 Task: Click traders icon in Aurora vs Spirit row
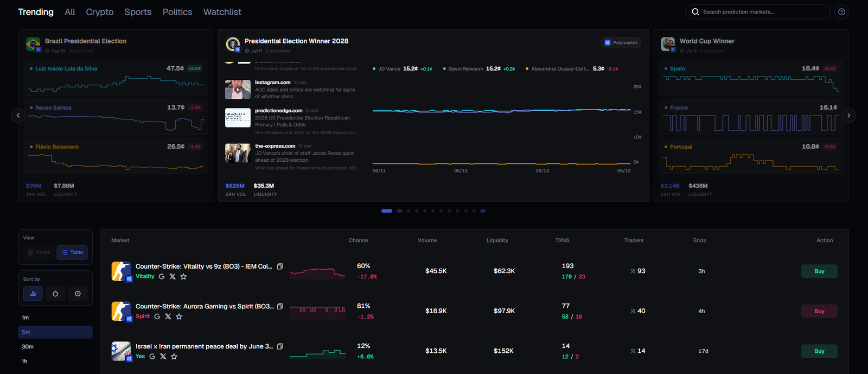tap(633, 312)
